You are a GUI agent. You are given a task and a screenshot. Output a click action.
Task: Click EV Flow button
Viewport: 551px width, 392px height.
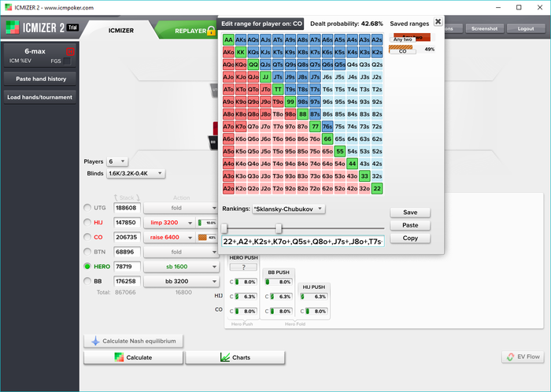point(523,357)
